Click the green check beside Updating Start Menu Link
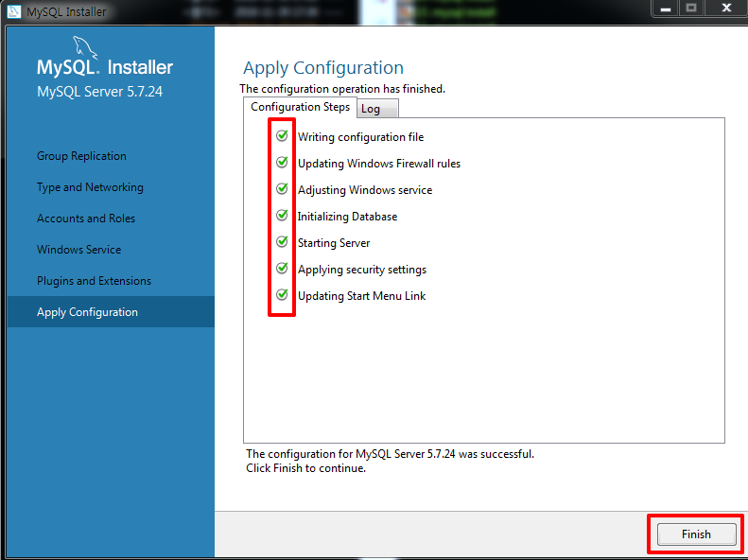This screenshot has width=748, height=560. (x=282, y=295)
